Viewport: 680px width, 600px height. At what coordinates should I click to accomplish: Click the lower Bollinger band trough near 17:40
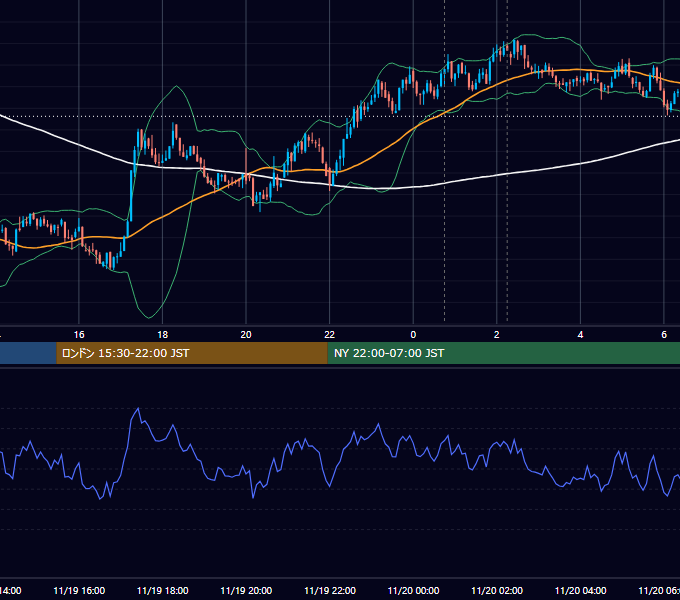coord(149,317)
